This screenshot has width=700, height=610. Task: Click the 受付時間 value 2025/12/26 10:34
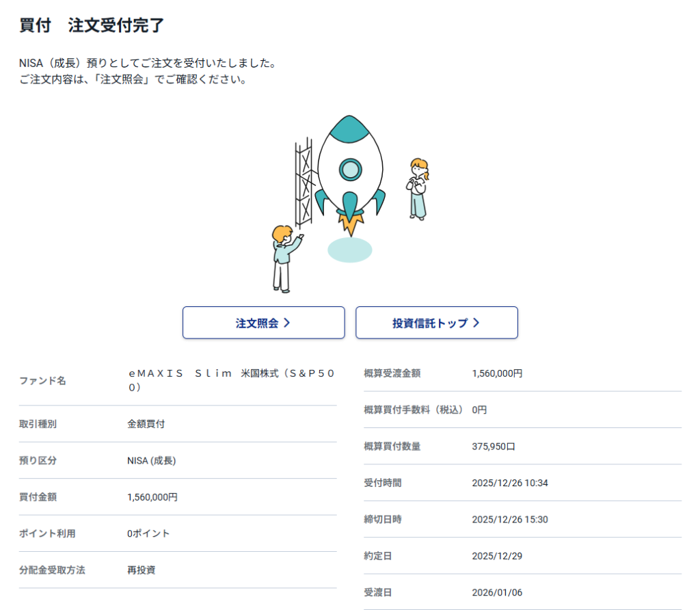pos(509,483)
